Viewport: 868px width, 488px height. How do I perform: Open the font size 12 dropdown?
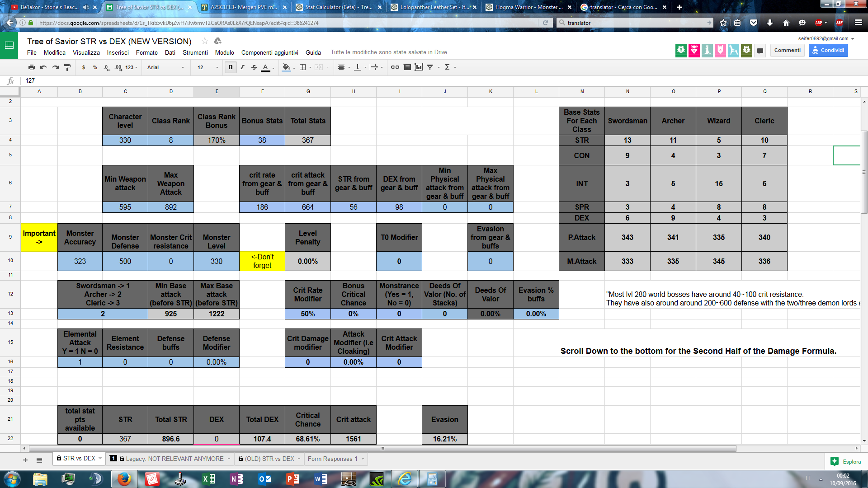(x=208, y=67)
